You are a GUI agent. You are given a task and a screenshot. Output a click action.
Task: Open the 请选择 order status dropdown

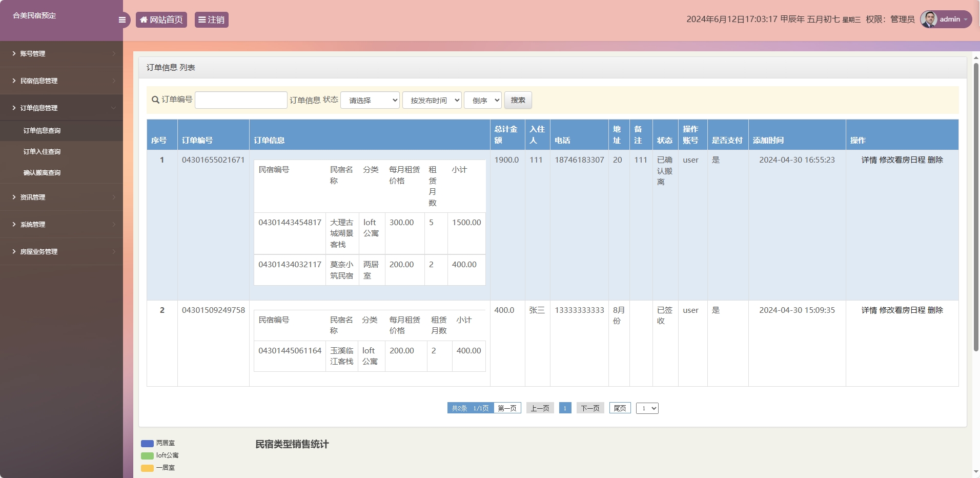point(370,100)
